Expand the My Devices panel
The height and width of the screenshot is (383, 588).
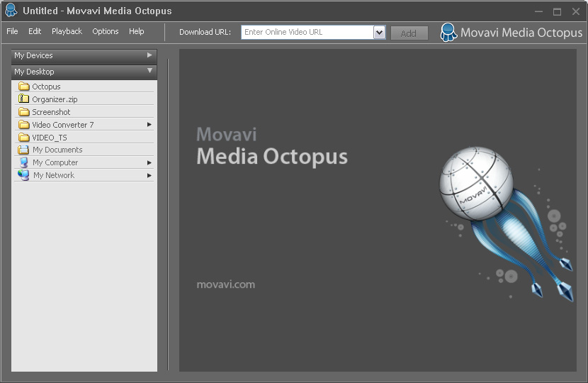[84, 55]
